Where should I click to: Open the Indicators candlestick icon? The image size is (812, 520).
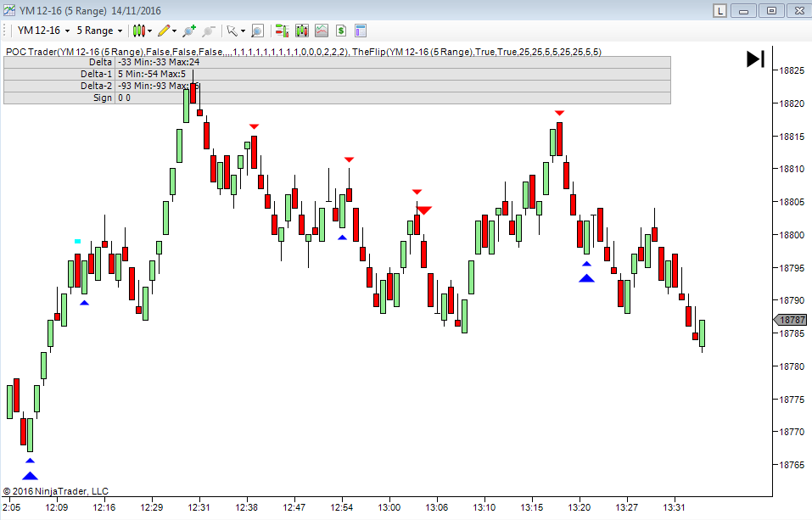tap(301, 31)
